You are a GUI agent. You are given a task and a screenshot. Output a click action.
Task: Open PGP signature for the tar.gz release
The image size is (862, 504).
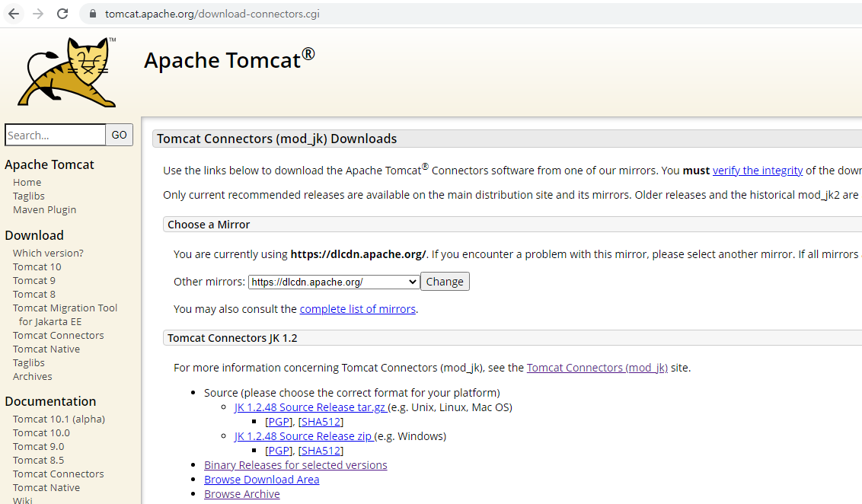pos(279,422)
